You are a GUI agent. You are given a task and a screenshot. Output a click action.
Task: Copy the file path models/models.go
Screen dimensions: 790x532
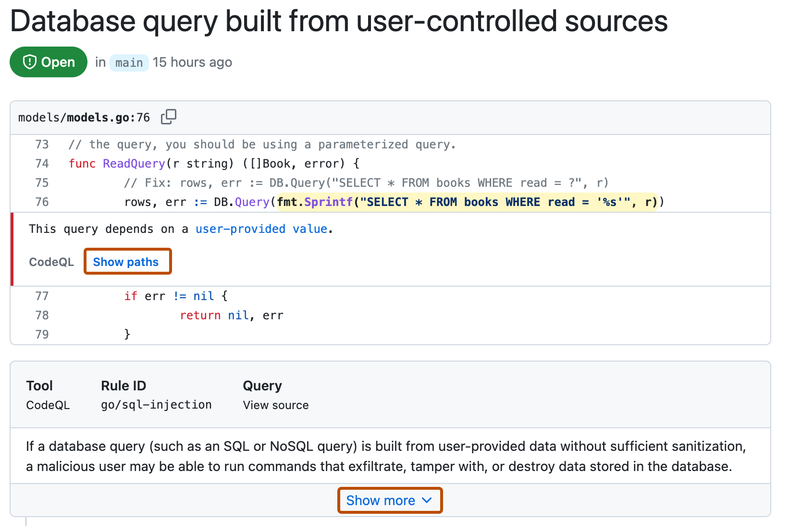click(169, 117)
